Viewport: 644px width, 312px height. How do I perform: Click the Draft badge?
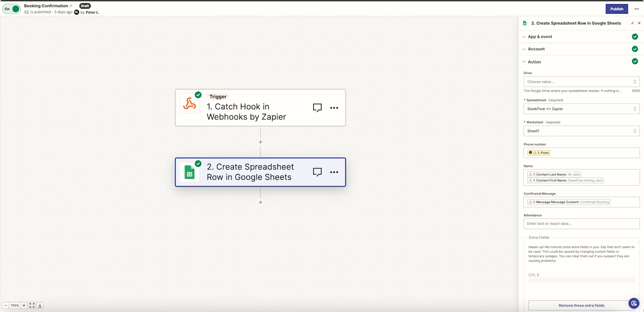tap(85, 6)
